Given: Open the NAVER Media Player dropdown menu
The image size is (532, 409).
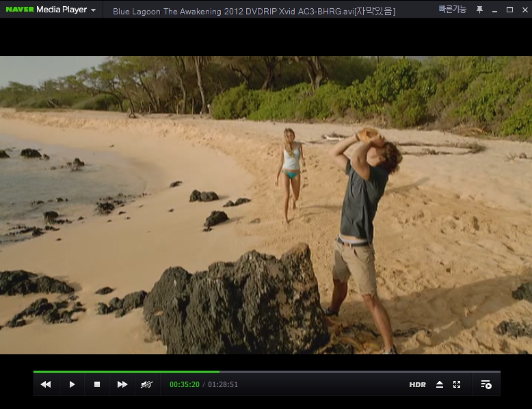Looking at the screenshot, I should (93, 10).
